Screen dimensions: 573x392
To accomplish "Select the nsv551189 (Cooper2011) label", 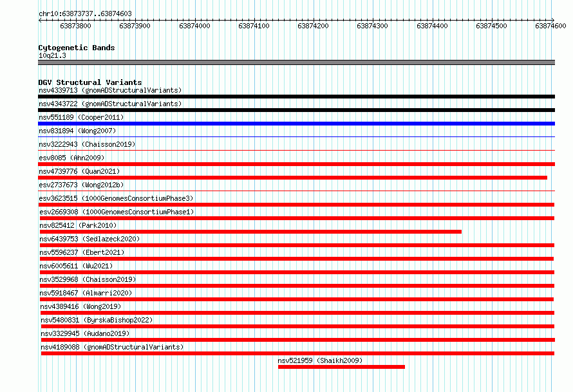I will coord(81,117).
